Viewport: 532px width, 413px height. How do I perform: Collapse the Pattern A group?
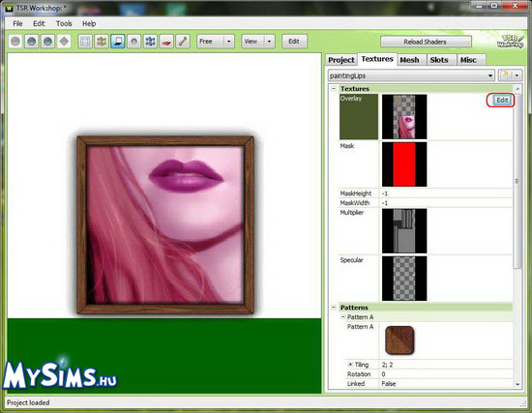click(343, 316)
